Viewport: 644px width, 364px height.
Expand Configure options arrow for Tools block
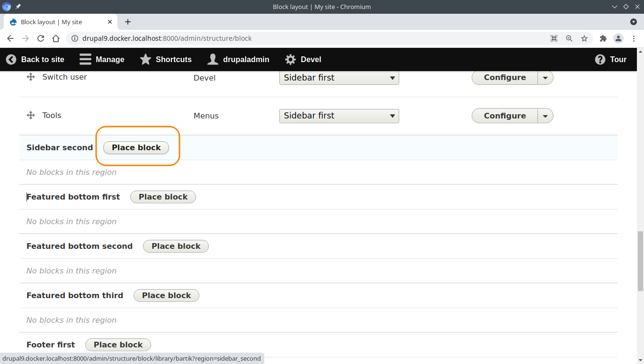pyautogui.click(x=546, y=116)
